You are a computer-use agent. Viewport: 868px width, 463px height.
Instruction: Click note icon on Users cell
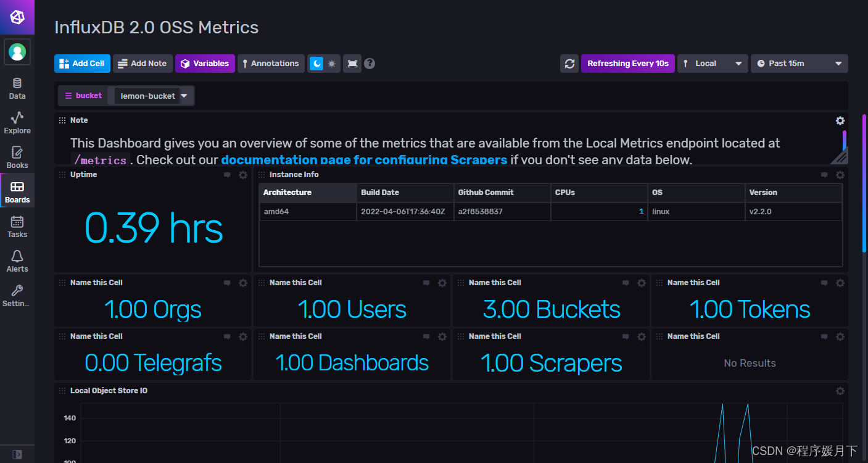pyautogui.click(x=426, y=283)
